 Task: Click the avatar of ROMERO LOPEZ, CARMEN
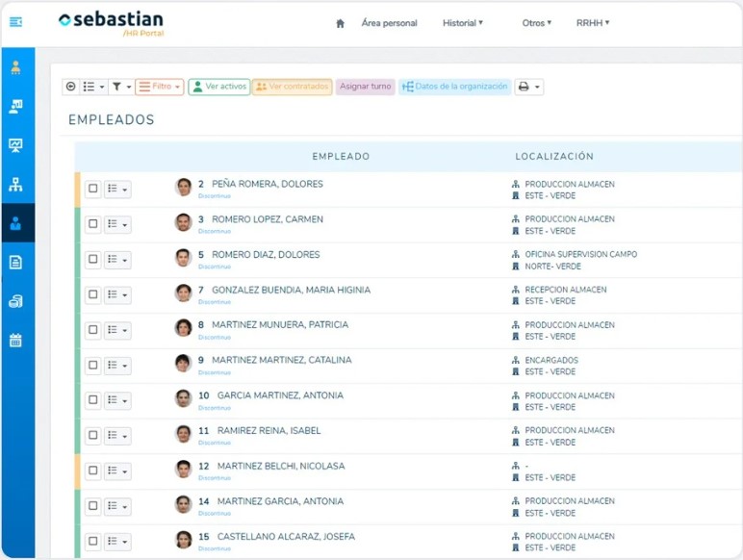click(x=184, y=222)
